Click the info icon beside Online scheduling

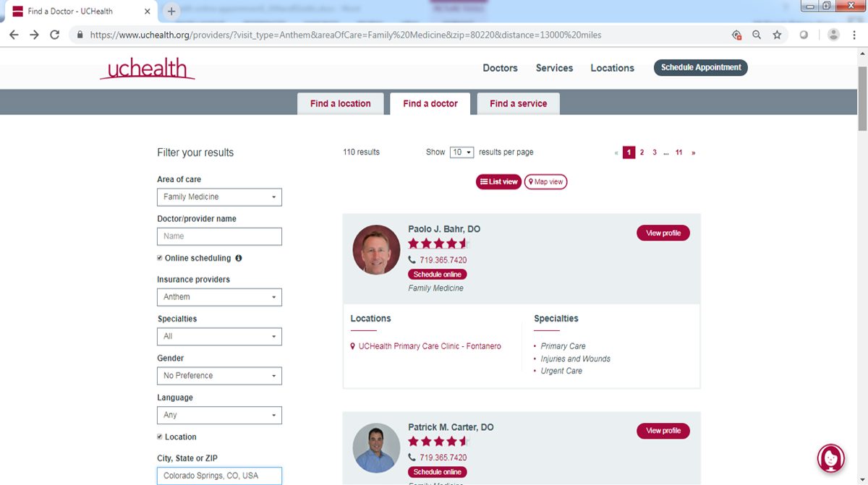click(239, 258)
